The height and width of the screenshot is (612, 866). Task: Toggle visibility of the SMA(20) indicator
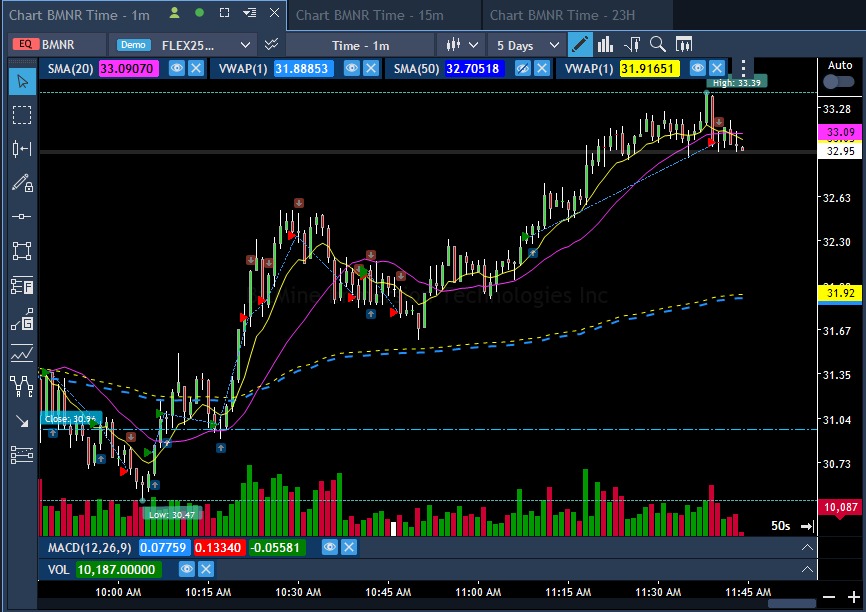pos(177,68)
